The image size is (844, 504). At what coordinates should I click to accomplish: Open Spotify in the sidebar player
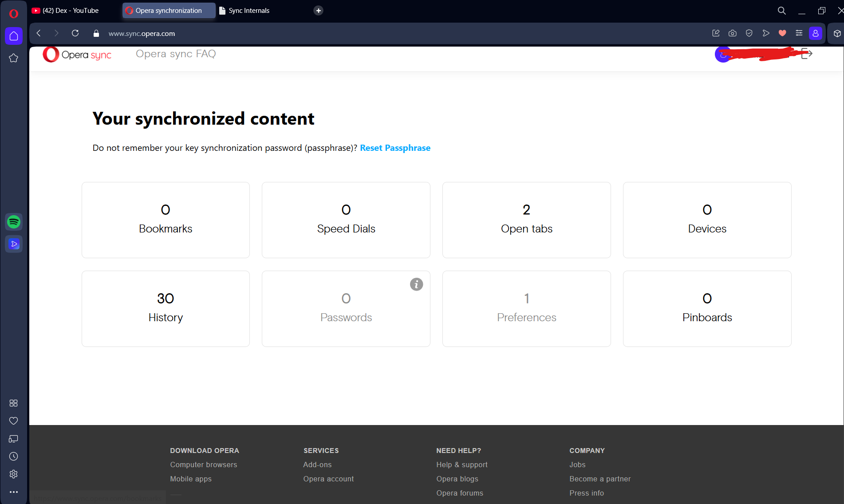(x=14, y=222)
